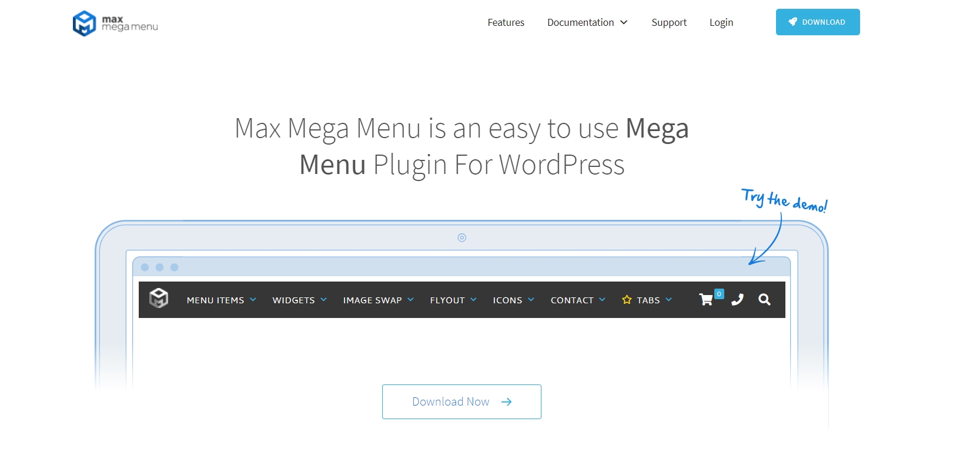Open the Login page

pyautogui.click(x=721, y=22)
